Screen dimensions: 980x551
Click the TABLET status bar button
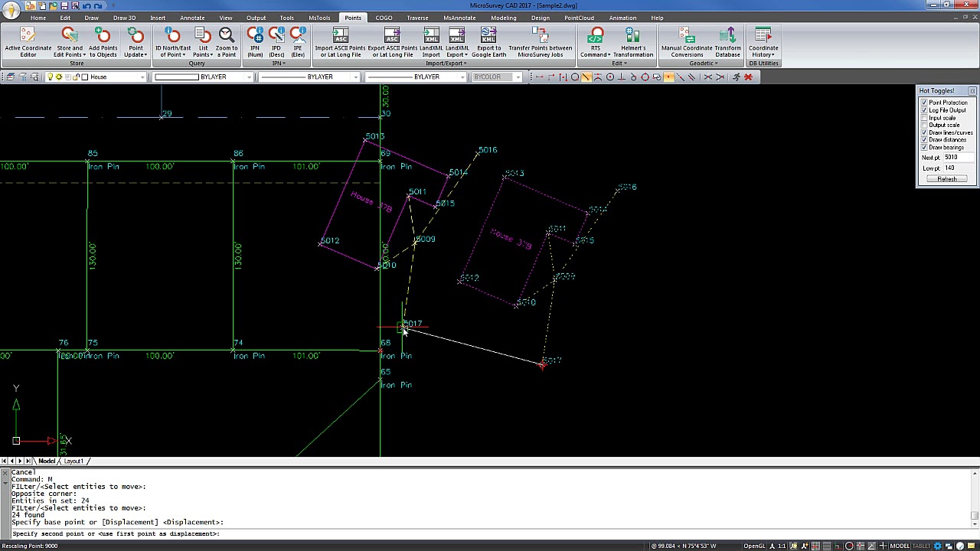[x=921, y=546]
